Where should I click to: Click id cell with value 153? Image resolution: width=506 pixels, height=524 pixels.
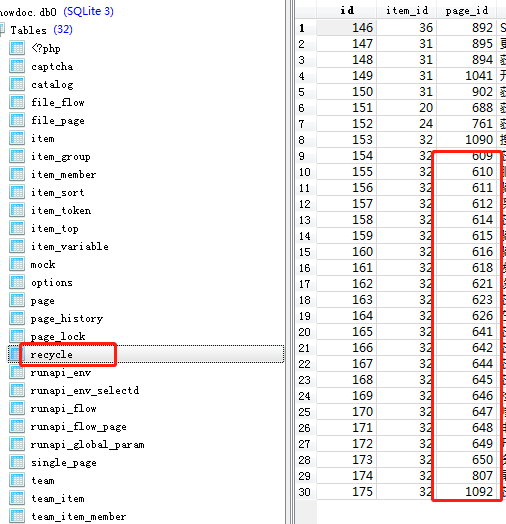coord(347,139)
